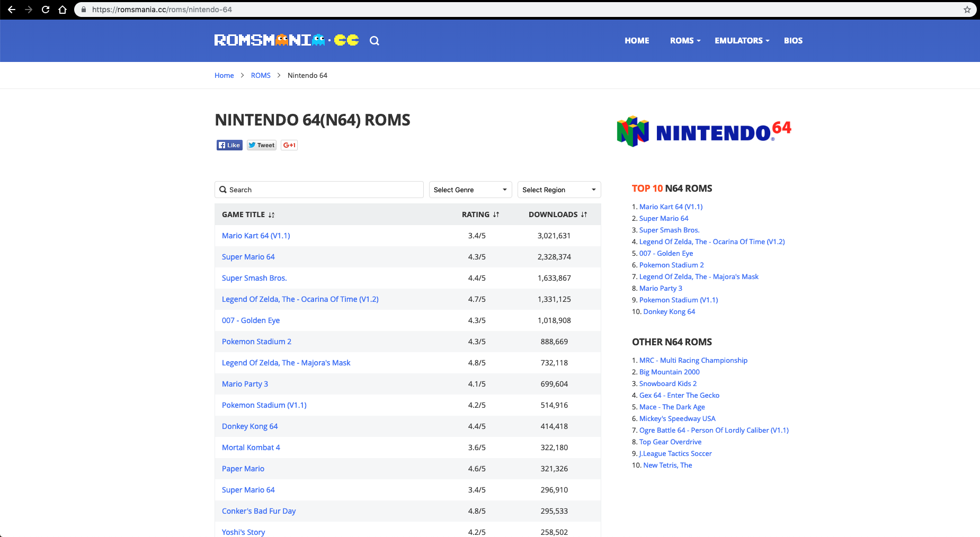The image size is (980, 537).
Task: Open Super Smash Bros. table row link
Action: tap(254, 278)
